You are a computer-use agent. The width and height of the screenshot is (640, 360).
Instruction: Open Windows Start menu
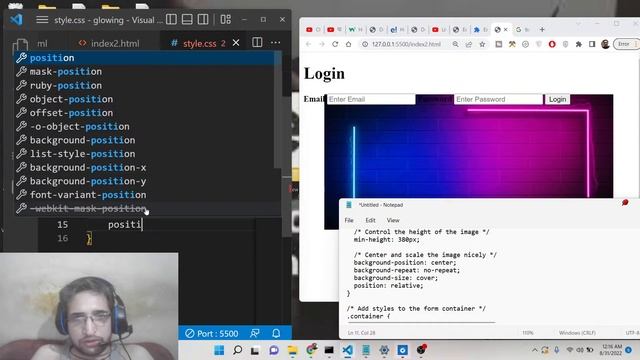tap(219, 350)
